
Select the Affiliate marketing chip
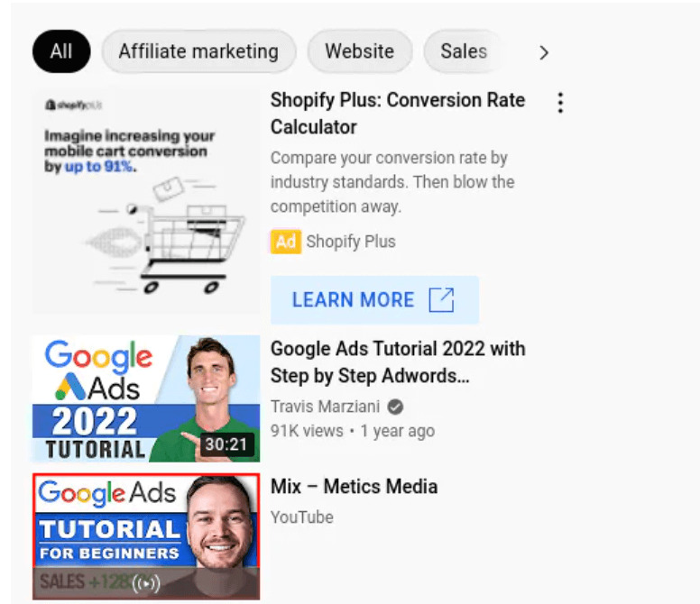pyautogui.click(x=198, y=51)
